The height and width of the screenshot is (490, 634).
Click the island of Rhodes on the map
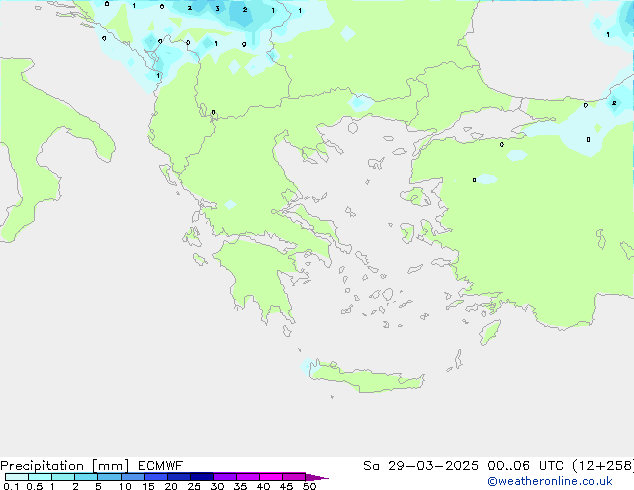click(490, 332)
